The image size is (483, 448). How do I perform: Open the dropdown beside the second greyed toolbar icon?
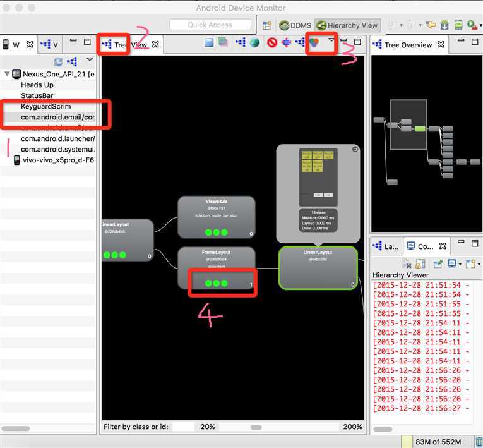pyautogui.click(x=420, y=25)
